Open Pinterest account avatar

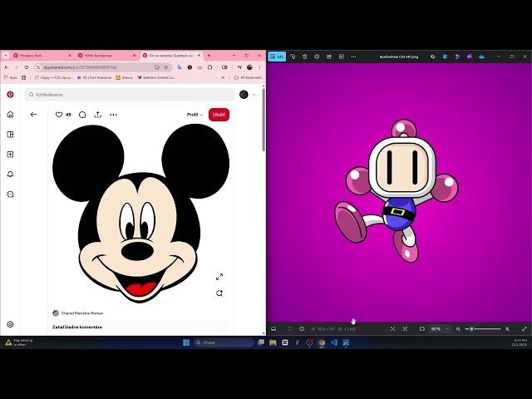(244, 95)
